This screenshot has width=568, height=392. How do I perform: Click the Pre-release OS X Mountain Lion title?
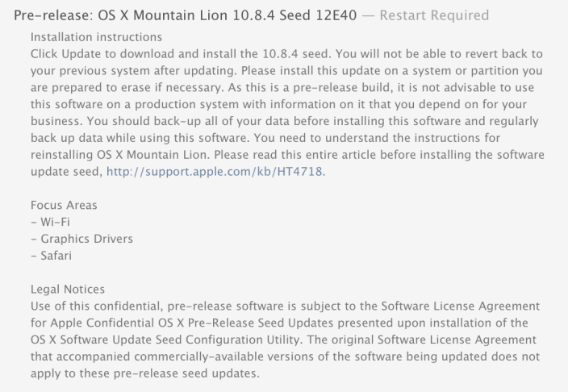[185, 15]
